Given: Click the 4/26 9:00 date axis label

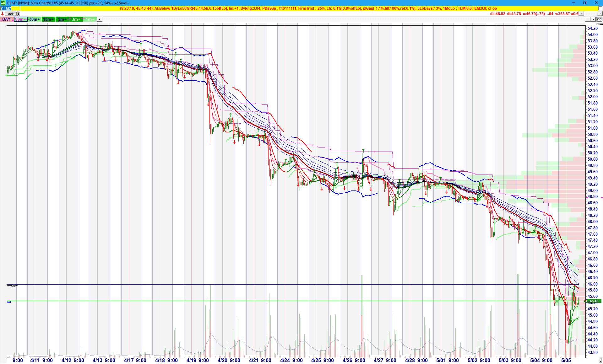Looking at the screenshot, I should pos(354,360).
